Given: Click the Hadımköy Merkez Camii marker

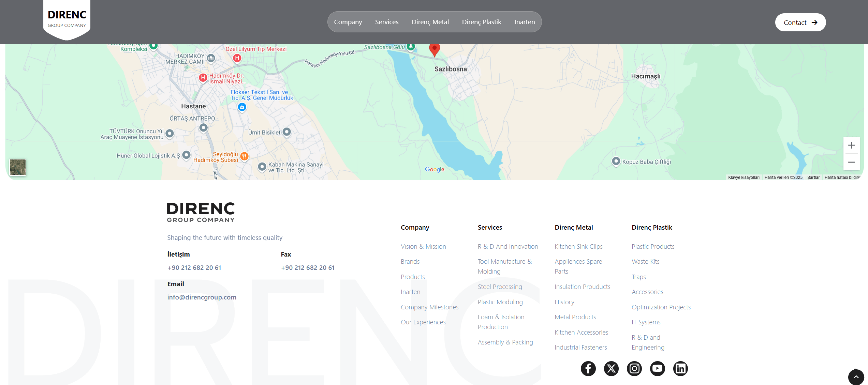Looking at the screenshot, I should [x=211, y=58].
